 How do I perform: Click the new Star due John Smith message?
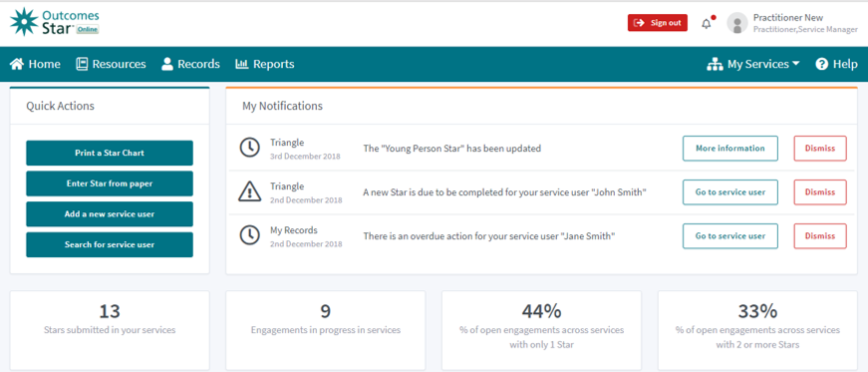pyautogui.click(x=505, y=192)
